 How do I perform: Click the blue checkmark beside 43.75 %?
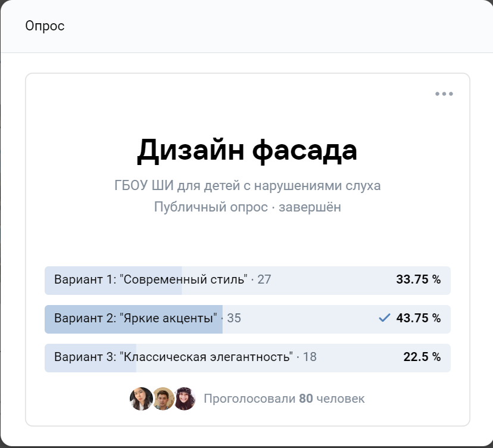384,319
